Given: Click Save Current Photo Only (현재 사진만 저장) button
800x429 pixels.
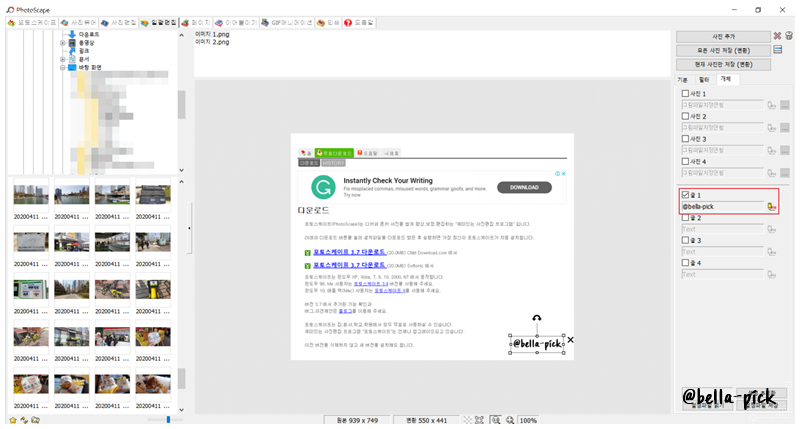Looking at the screenshot, I should (723, 64).
